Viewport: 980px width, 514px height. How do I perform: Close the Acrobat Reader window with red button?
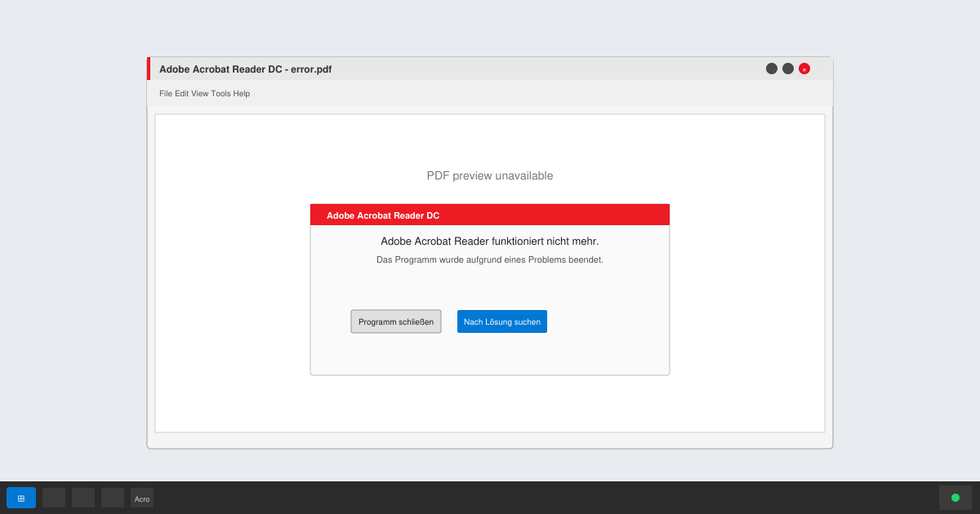(804, 69)
